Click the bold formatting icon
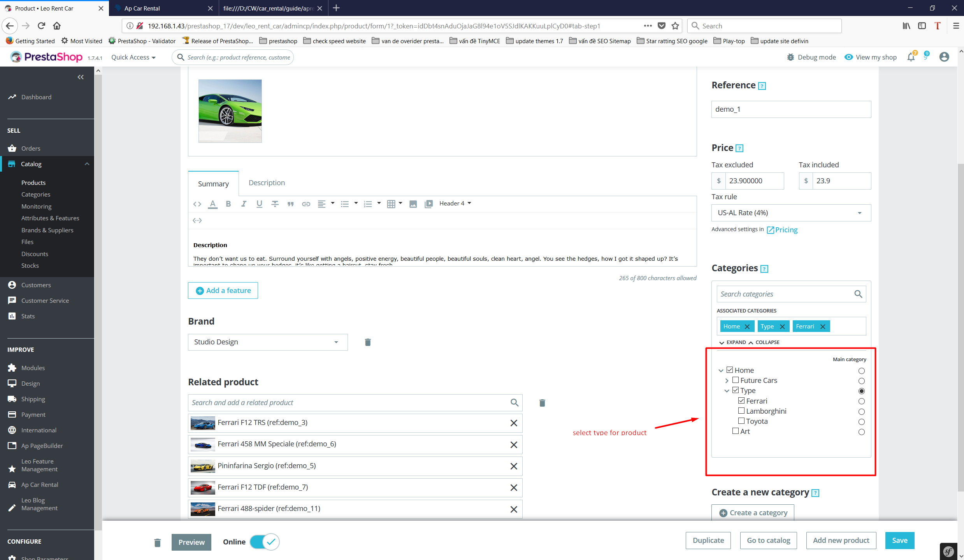 click(228, 203)
